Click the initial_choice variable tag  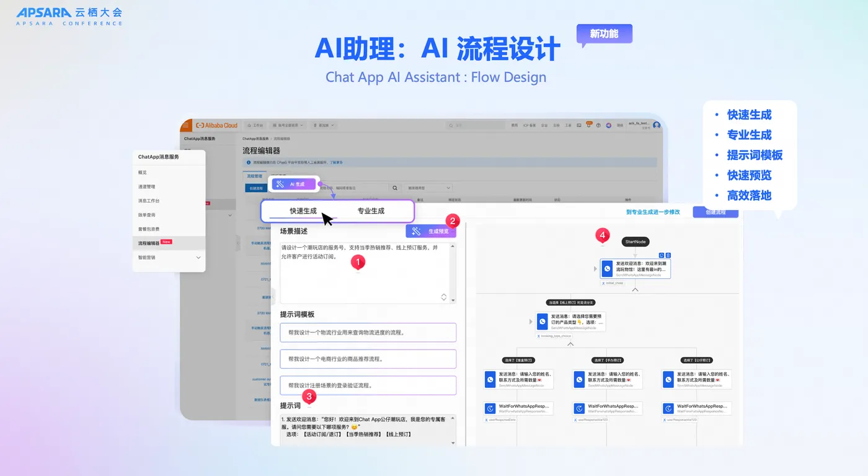[613, 283]
